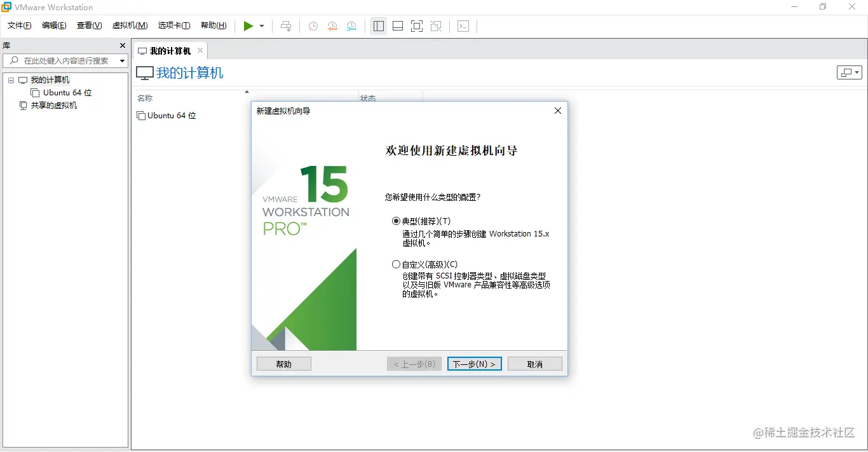868x452 pixels.
Task: Click the Unity mode toolbar icon
Action: tap(436, 26)
